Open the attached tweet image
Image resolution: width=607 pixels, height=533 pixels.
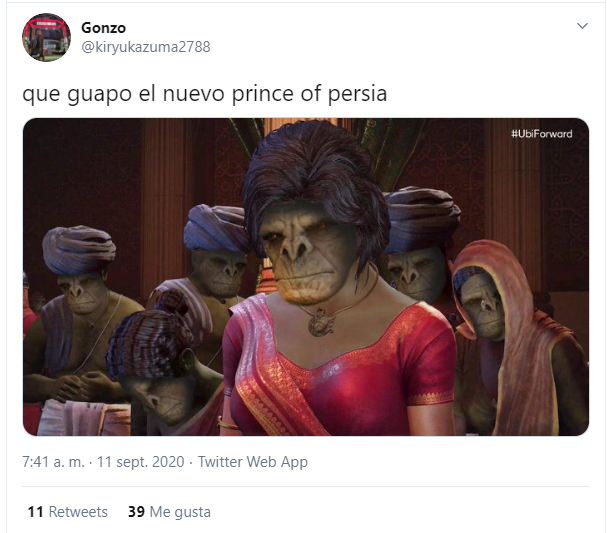(x=306, y=277)
